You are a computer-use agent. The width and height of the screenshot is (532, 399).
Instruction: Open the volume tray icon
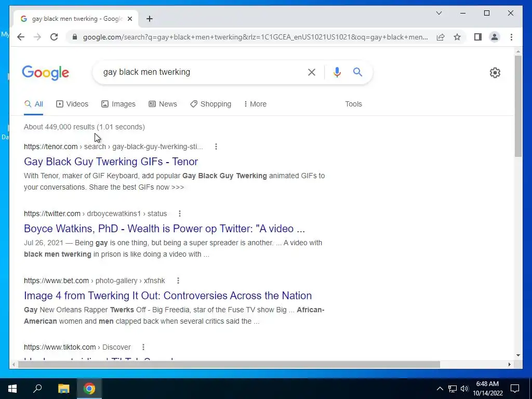(x=464, y=389)
